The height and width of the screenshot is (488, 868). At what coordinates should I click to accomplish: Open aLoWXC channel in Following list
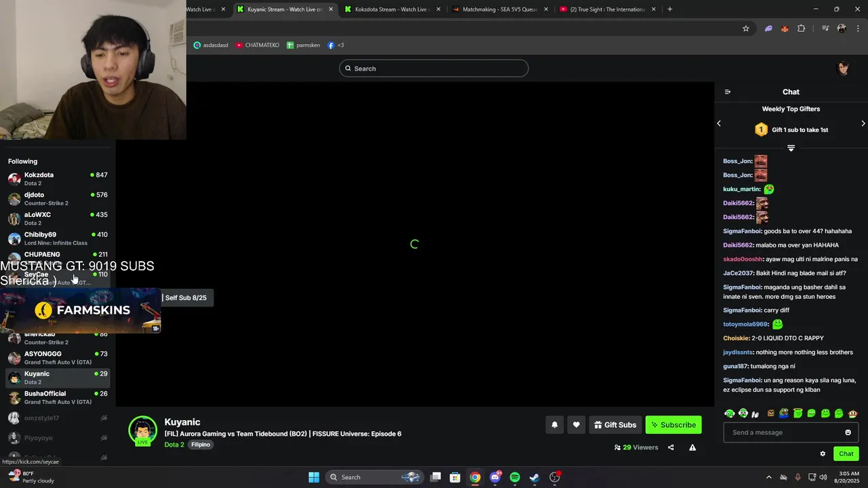58,218
